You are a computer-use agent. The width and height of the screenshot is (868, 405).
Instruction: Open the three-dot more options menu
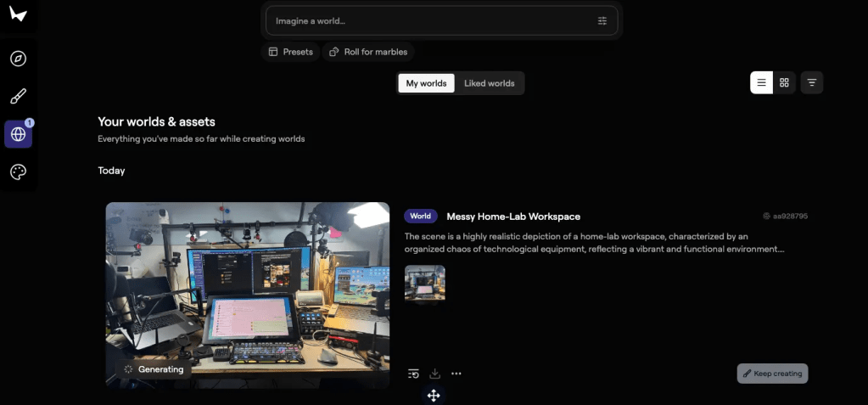(456, 374)
